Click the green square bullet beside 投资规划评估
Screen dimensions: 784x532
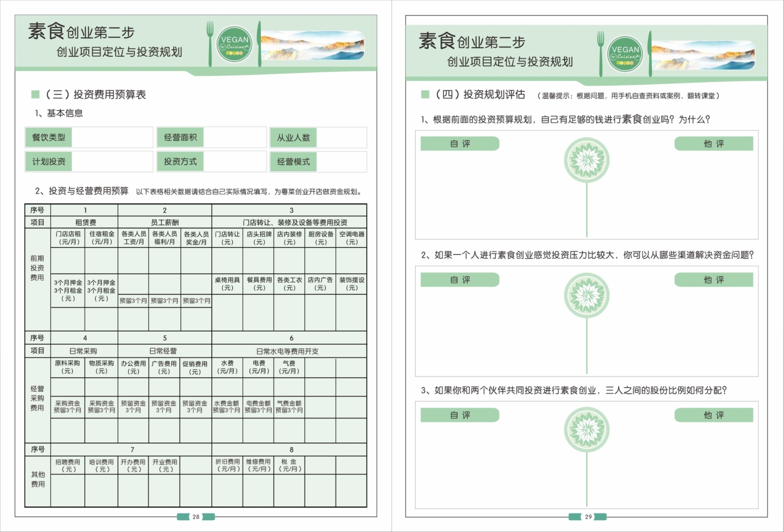425,94
